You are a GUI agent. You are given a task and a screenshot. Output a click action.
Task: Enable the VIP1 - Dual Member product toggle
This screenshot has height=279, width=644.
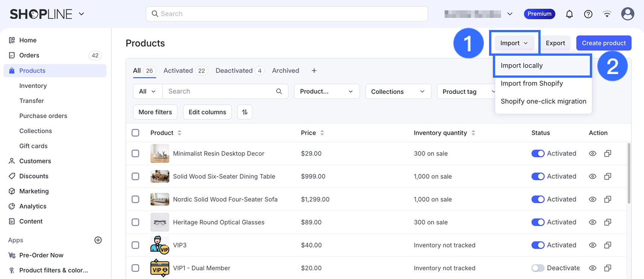point(538,268)
